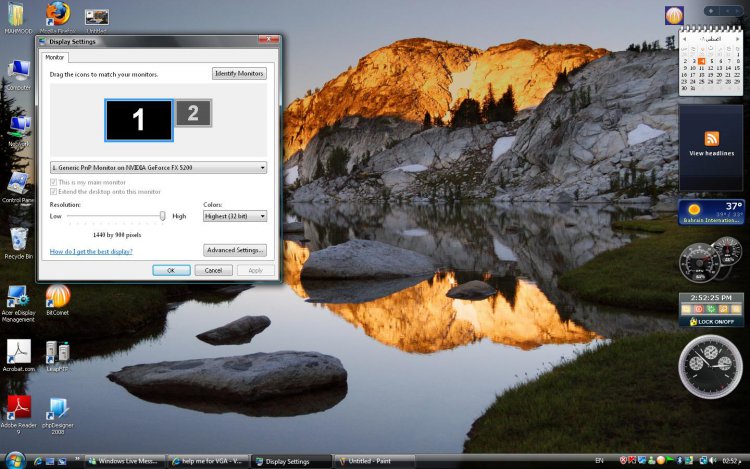Select monitor 2 thumbnail
Image resolution: width=750 pixels, height=469 pixels.
point(194,113)
